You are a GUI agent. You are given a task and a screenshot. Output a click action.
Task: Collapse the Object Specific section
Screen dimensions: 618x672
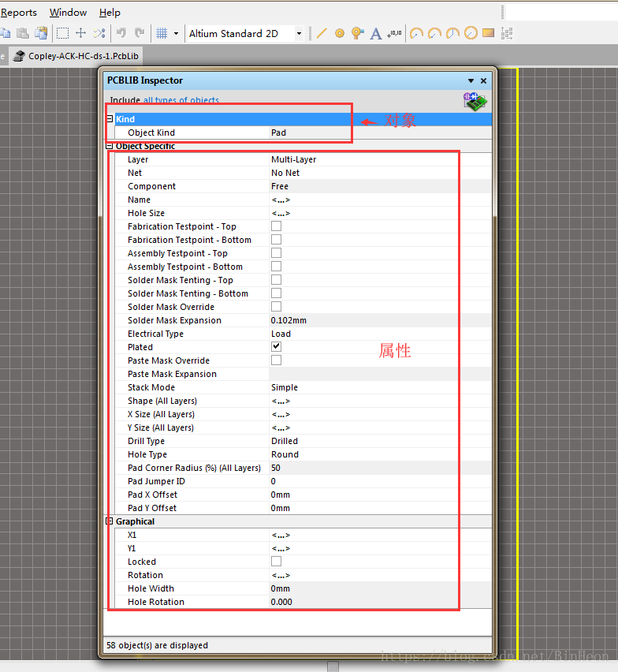coord(110,146)
